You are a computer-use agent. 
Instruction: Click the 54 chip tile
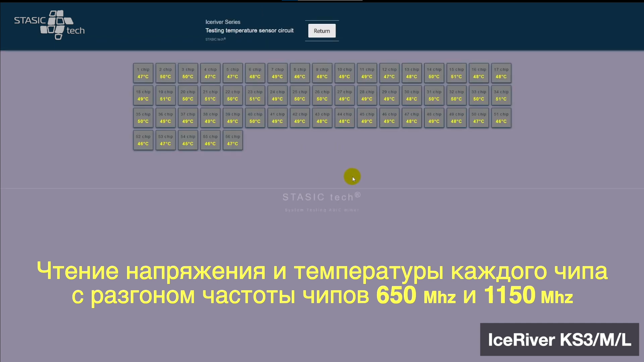click(188, 140)
